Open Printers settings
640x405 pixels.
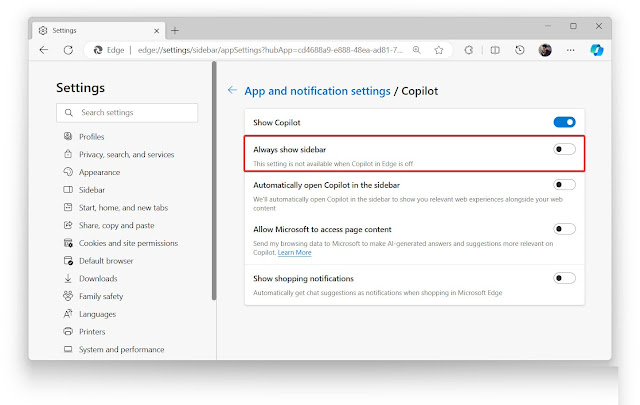92,332
